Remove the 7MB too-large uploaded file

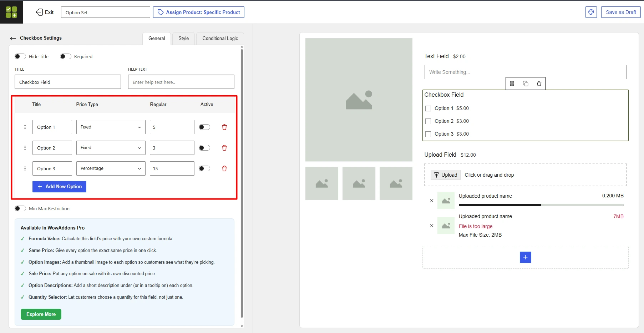click(432, 226)
